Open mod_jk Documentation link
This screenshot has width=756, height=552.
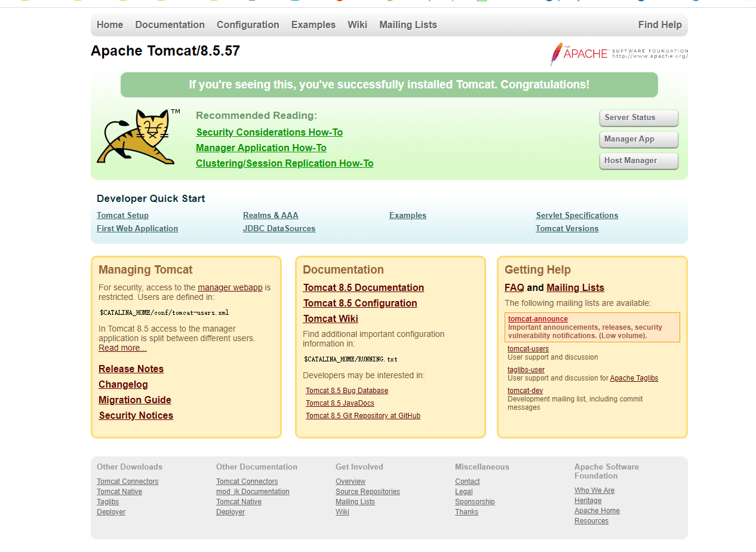coord(253,492)
